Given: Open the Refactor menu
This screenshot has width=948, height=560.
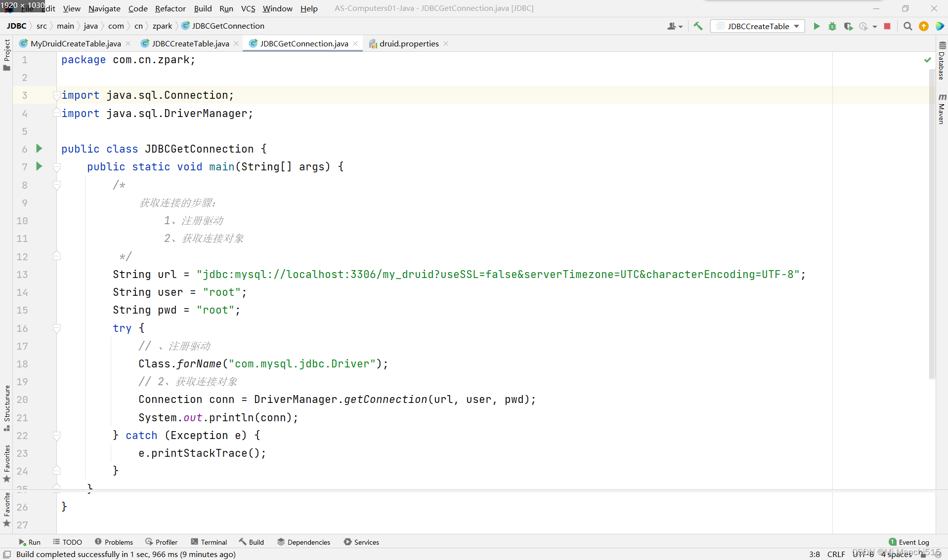Looking at the screenshot, I should point(171,8).
